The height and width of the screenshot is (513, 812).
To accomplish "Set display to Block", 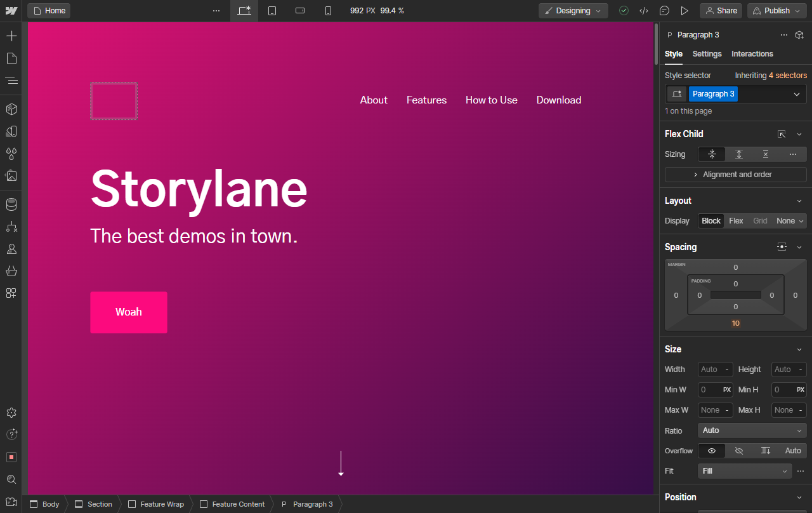I will [711, 221].
